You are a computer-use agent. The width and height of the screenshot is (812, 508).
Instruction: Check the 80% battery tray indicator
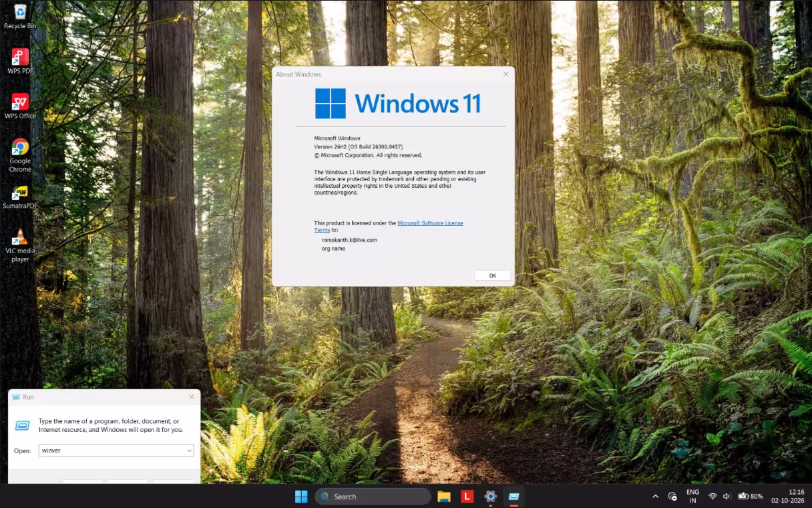pos(750,497)
